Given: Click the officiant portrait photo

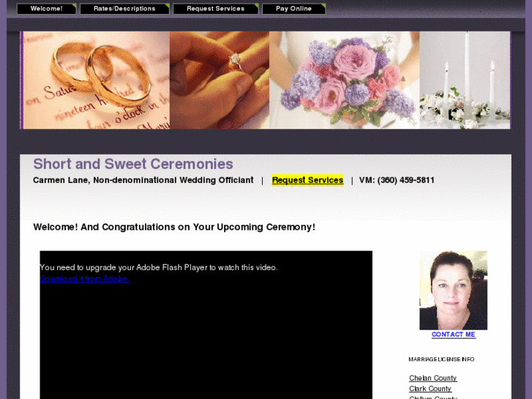Looking at the screenshot, I should coord(453,291).
